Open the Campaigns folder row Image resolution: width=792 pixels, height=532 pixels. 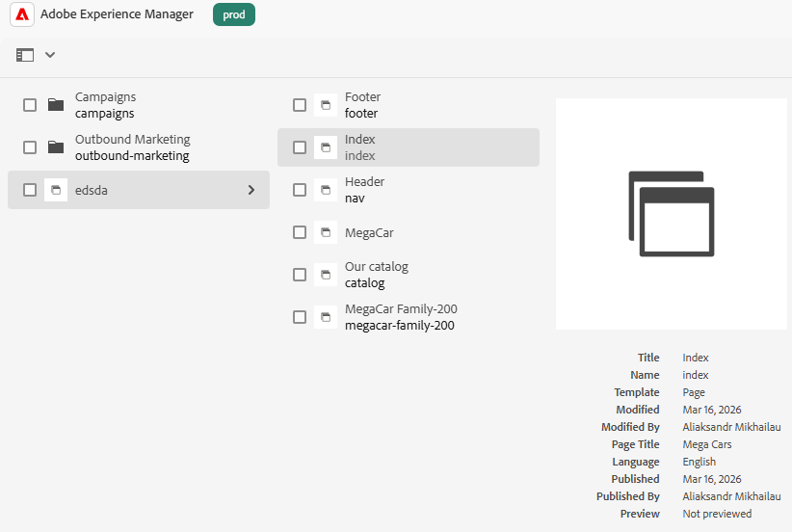tap(139, 105)
